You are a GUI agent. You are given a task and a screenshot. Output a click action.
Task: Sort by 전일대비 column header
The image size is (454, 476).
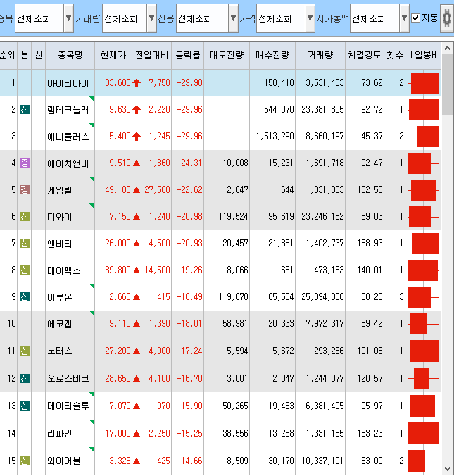point(152,55)
